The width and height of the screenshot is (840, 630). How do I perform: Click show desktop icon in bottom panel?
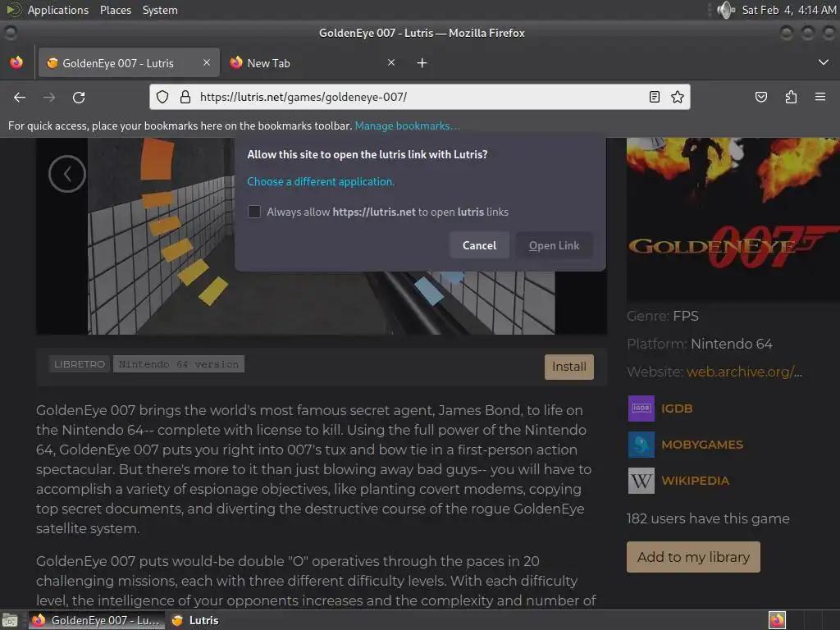[10, 620]
